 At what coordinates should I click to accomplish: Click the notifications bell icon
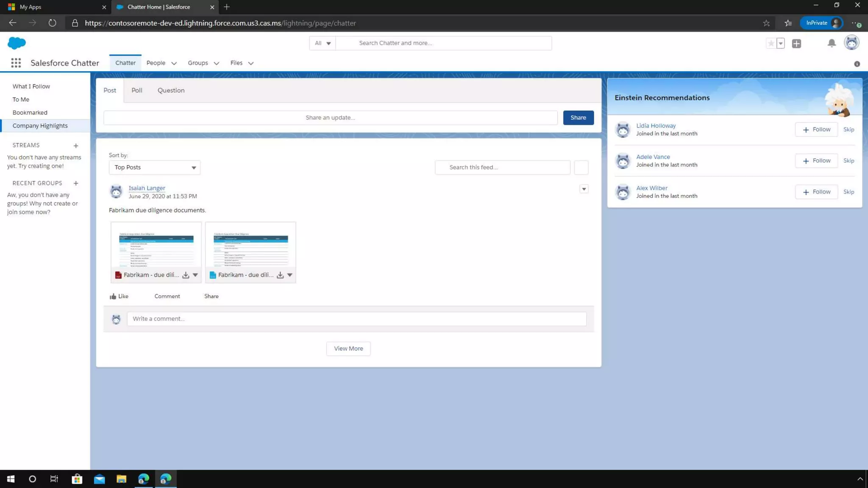832,43
